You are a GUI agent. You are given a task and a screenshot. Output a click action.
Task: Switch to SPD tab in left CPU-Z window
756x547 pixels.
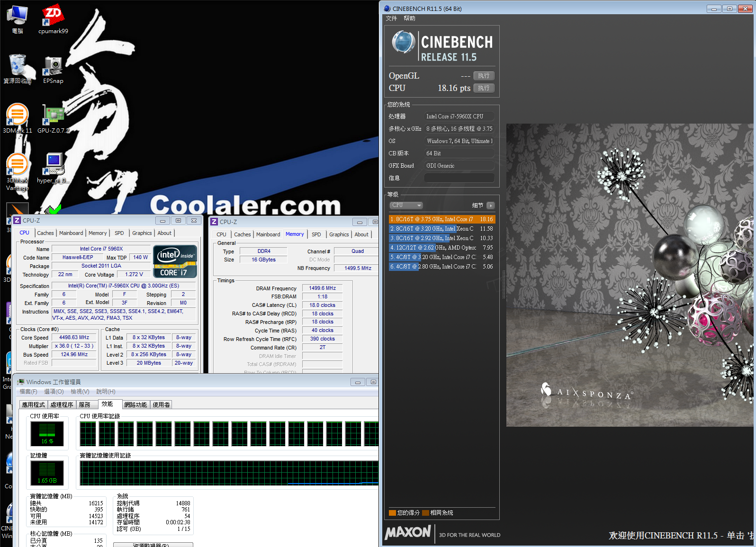pyautogui.click(x=119, y=233)
